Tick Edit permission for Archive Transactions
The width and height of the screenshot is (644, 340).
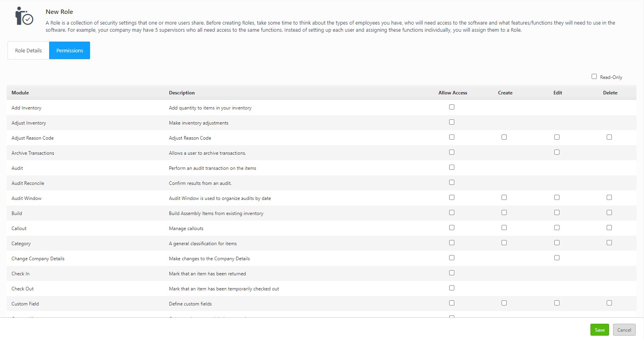tap(557, 152)
